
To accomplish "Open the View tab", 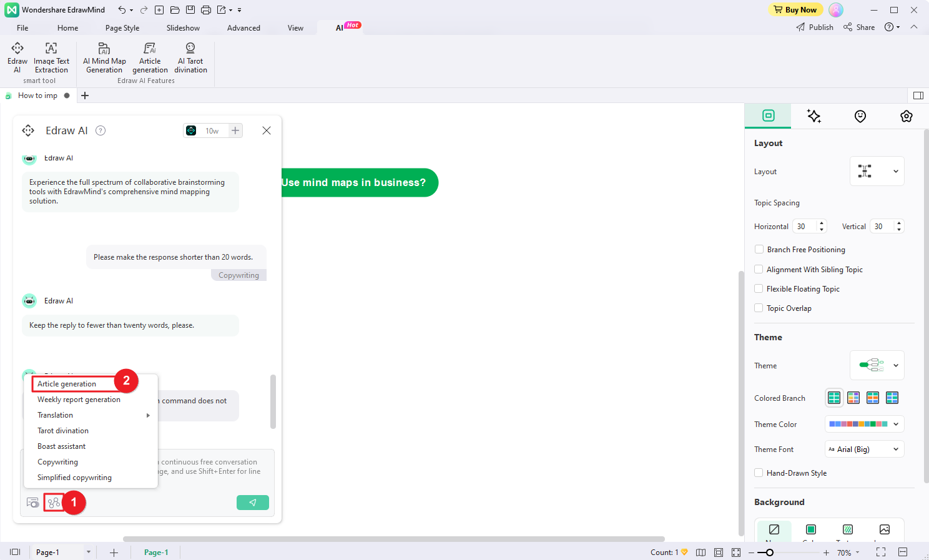I will pos(295,28).
